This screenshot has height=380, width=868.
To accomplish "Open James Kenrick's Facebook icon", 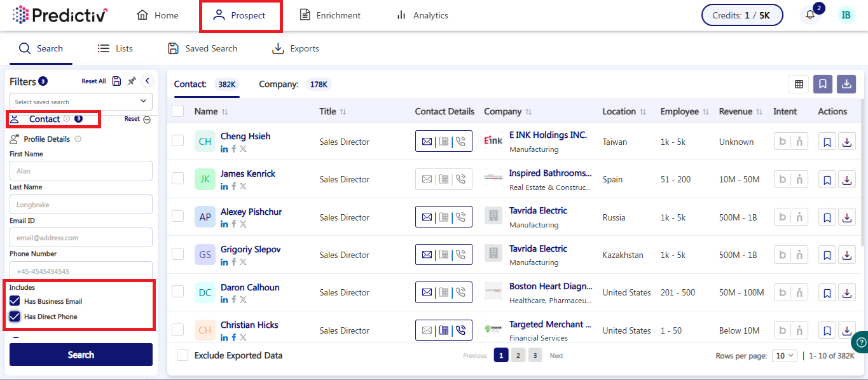I will (234, 186).
